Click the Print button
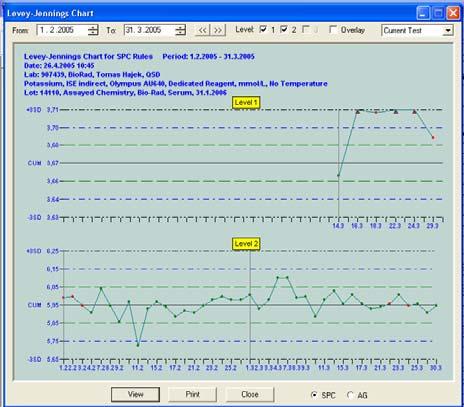The image size is (464, 407). click(193, 394)
